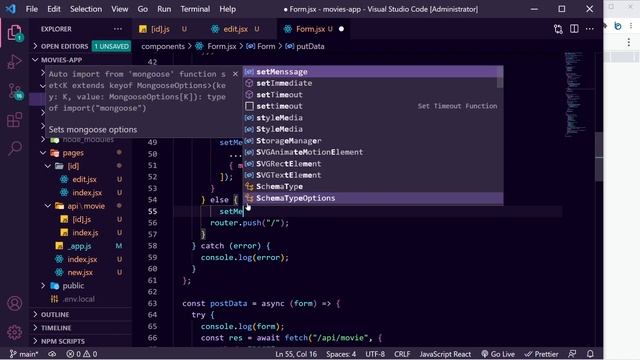Open new.jsx in the file tree
The height and width of the screenshot is (360, 640).
pyautogui.click(x=80, y=272)
